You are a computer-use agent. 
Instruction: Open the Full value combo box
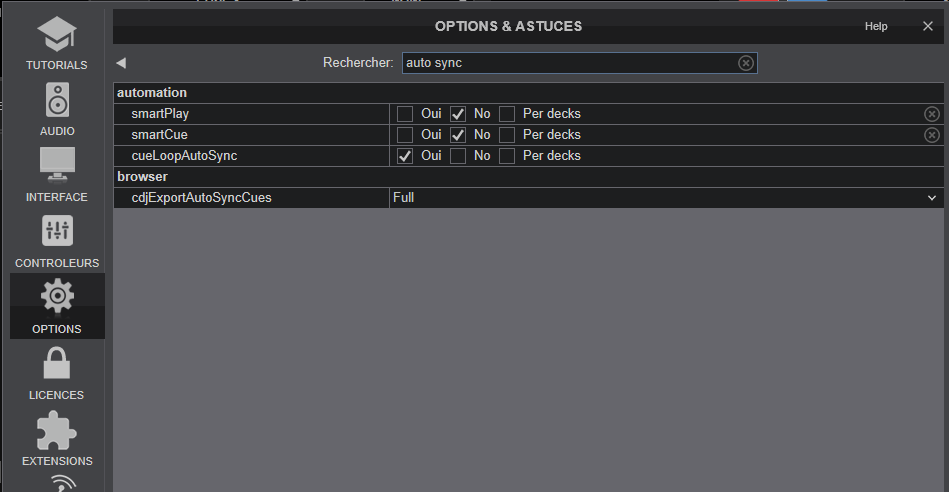click(x=666, y=198)
